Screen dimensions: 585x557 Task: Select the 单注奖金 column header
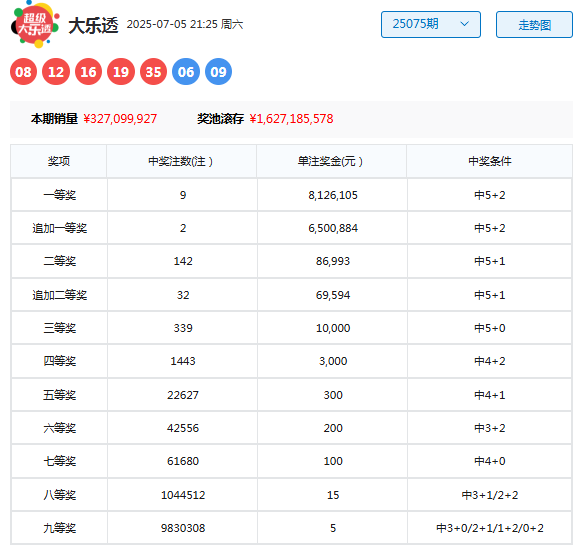331,161
